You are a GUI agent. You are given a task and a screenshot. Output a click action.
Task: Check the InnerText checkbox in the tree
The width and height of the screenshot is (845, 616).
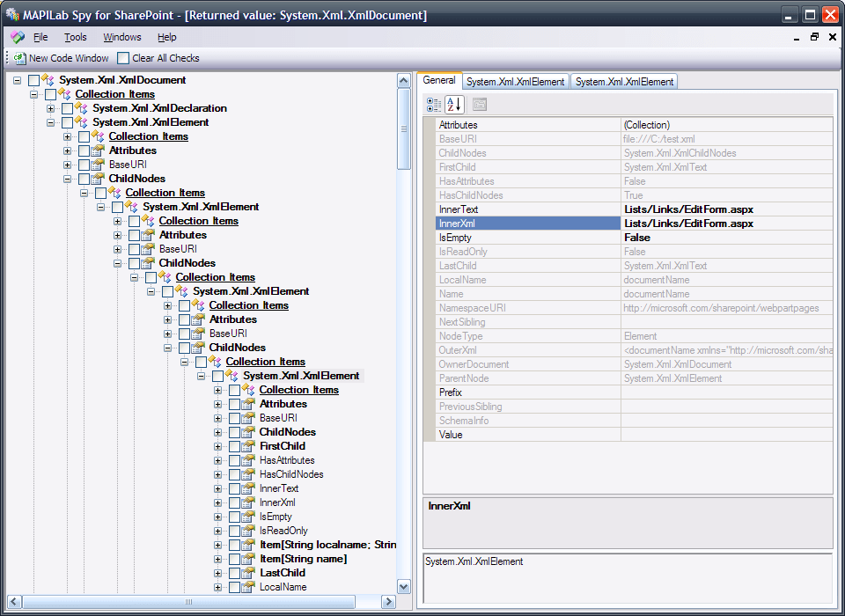[234, 488]
